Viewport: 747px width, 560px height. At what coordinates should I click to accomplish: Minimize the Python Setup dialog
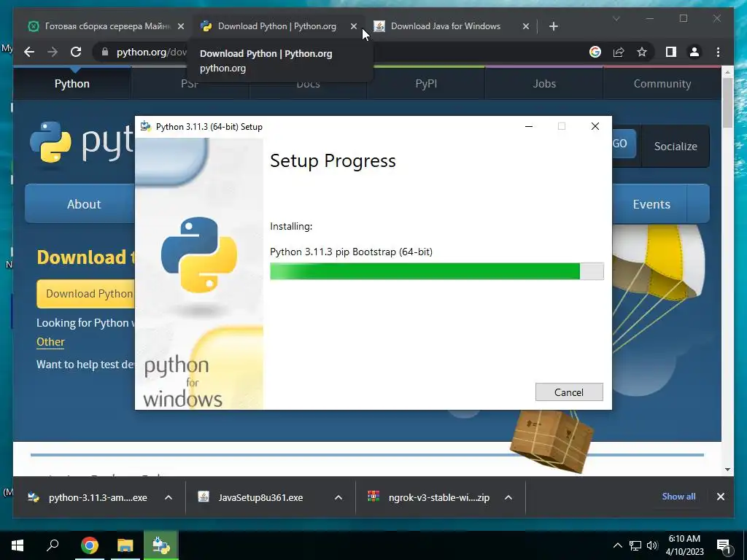coord(529,126)
